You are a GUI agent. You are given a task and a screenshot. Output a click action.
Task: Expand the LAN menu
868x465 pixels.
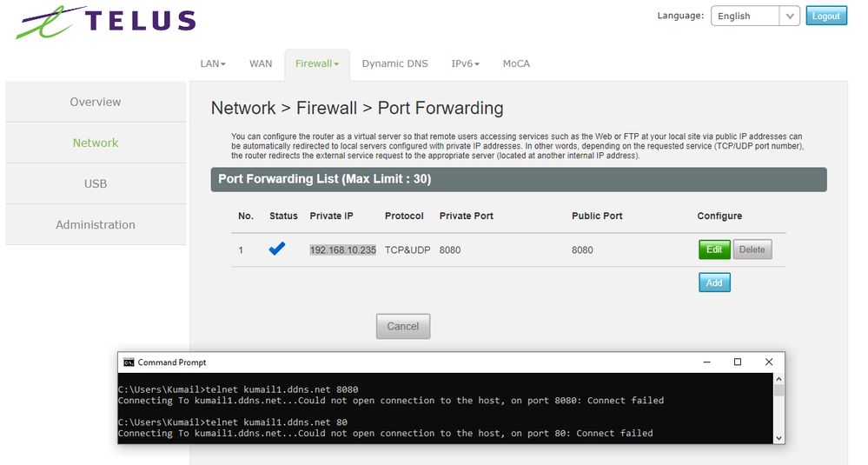tap(213, 63)
